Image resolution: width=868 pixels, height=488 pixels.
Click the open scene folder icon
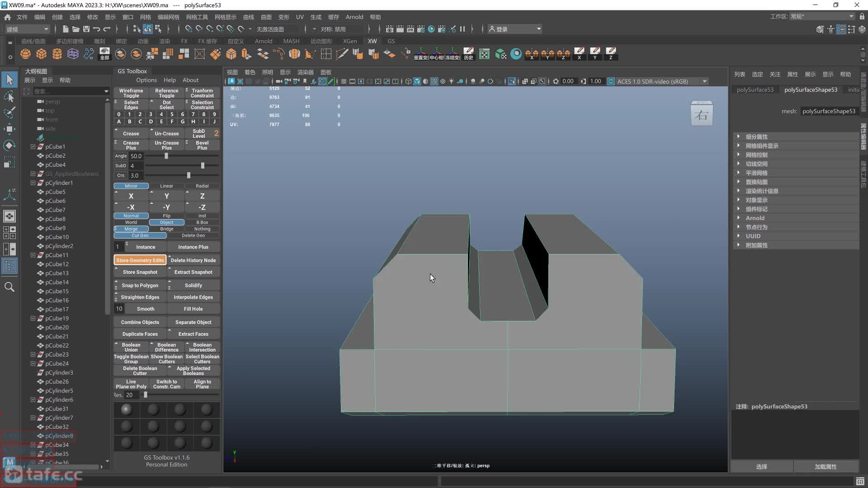click(x=76, y=29)
